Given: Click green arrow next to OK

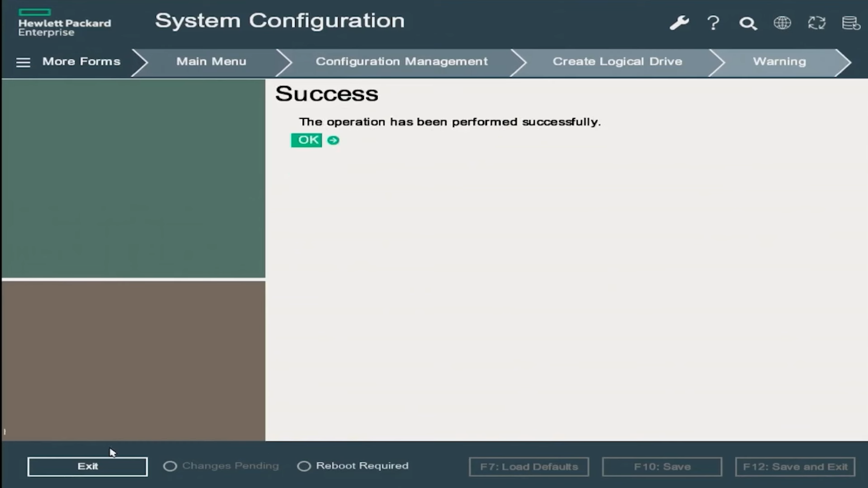Looking at the screenshot, I should [x=333, y=141].
